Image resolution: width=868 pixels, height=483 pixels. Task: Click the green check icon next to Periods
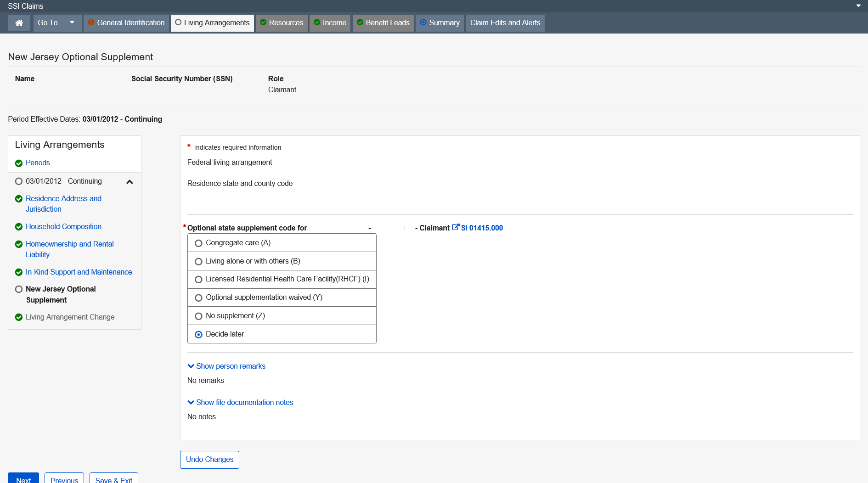(19, 163)
